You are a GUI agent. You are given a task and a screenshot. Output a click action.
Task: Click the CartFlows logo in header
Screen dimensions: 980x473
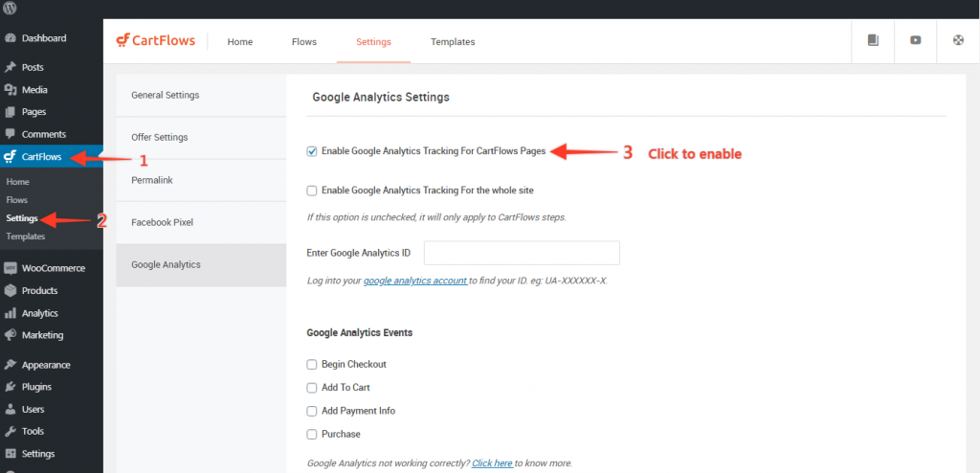coord(155,41)
